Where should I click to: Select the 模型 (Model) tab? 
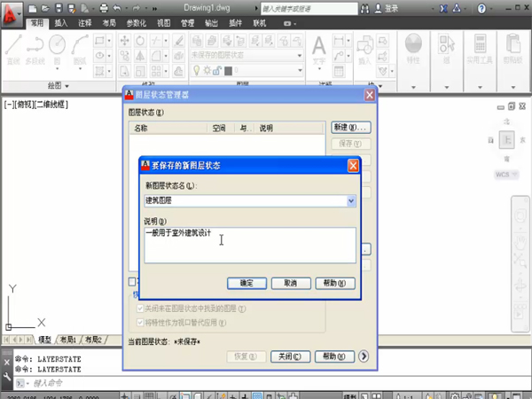click(x=44, y=340)
